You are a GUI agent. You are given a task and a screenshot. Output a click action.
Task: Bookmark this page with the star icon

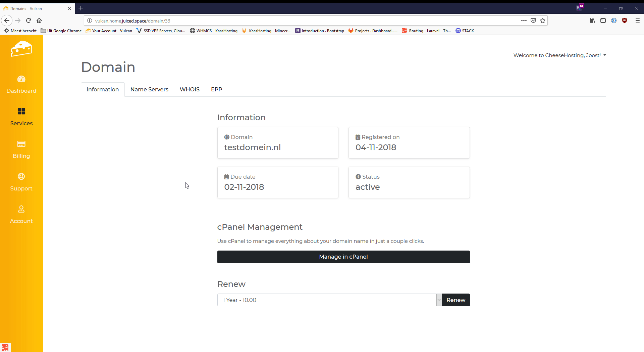(x=543, y=20)
